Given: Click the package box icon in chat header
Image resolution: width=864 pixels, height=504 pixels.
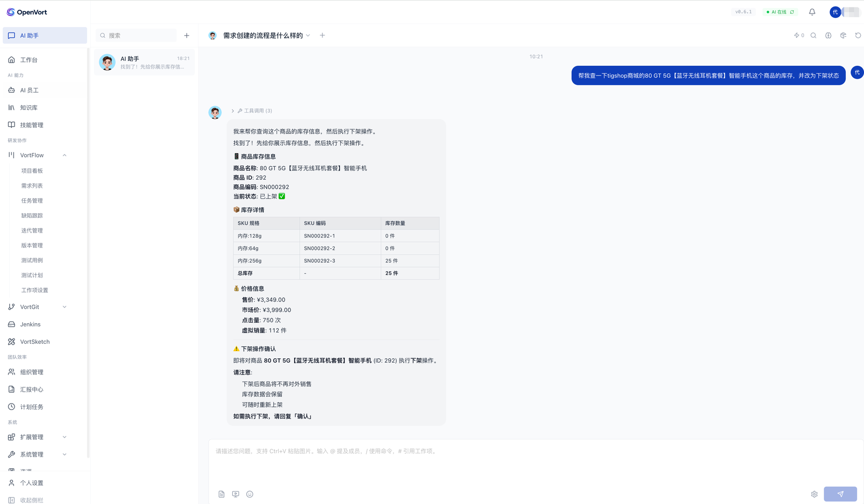Looking at the screenshot, I should pyautogui.click(x=843, y=36).
